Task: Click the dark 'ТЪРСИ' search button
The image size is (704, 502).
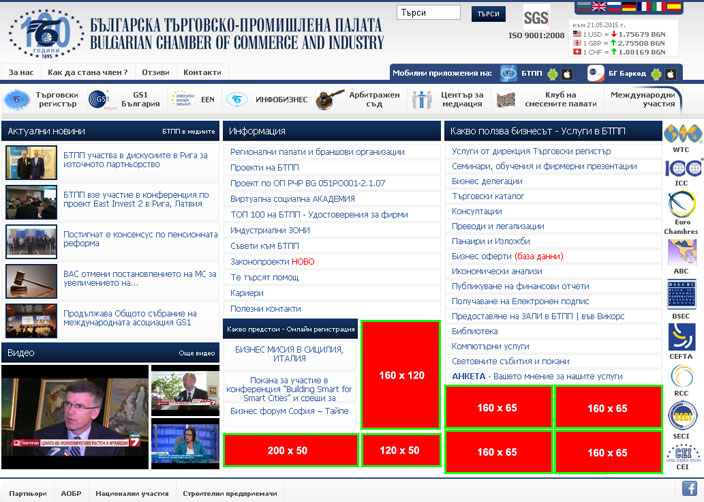Action: tap(488, 14)
